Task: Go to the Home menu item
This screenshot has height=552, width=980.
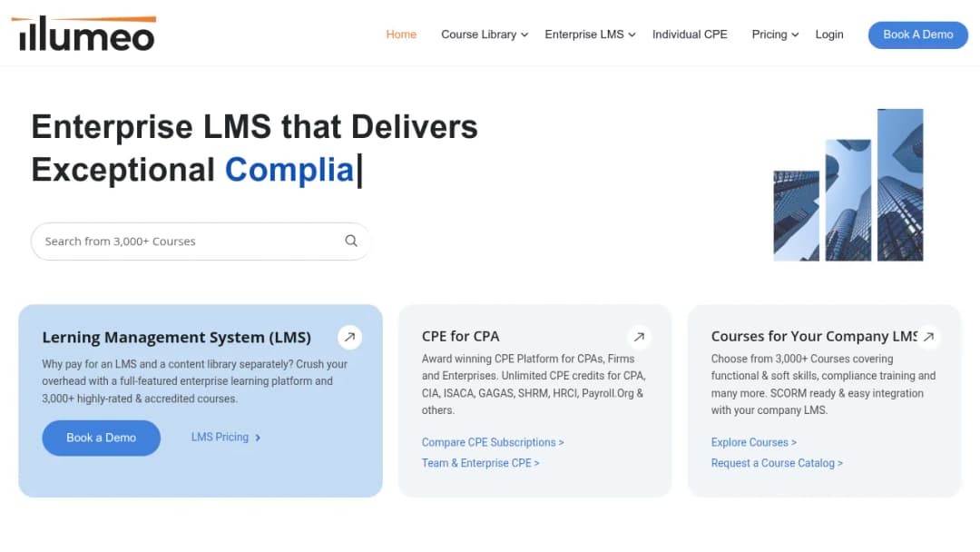Action: [x=401, y=34]
